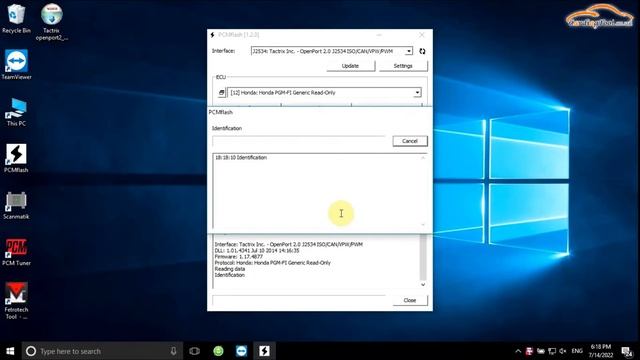
Task: Click the DLL version log line
Action: [257, 251]
